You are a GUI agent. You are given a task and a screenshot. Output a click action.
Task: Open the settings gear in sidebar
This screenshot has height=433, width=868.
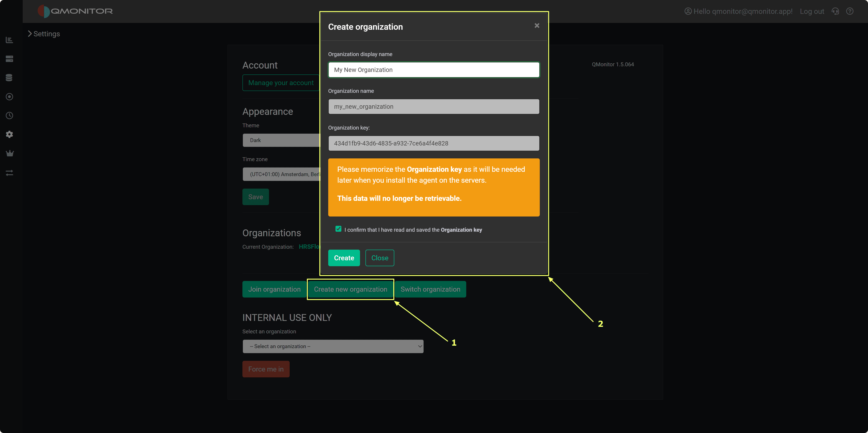click(10, 134)
